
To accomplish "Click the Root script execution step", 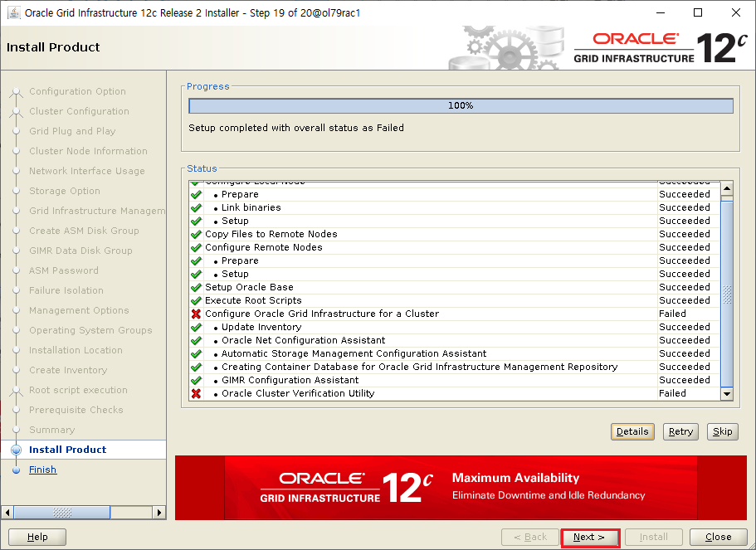I will tap(78, 390).
